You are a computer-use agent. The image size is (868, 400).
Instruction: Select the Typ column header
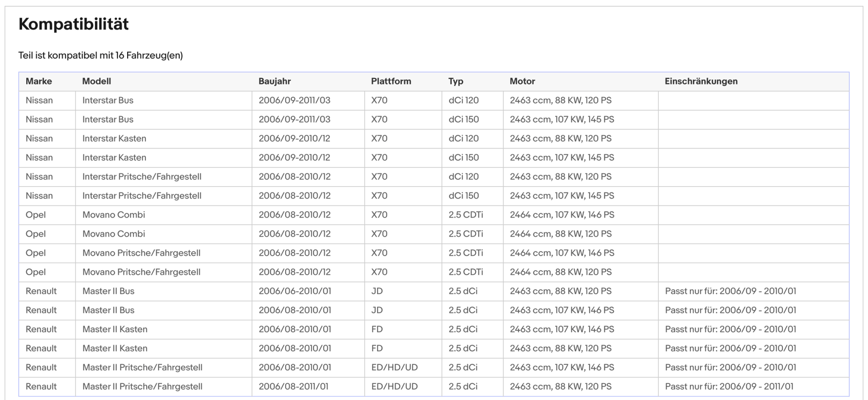[455, 81]
